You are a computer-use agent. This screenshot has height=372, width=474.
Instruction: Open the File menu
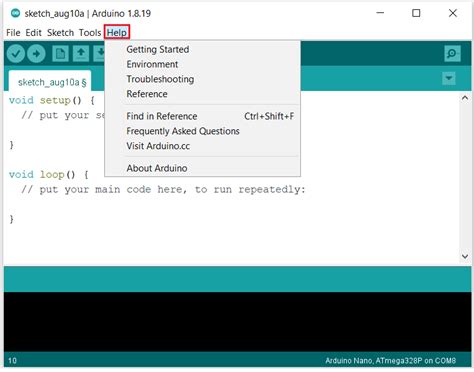point(13,33)
